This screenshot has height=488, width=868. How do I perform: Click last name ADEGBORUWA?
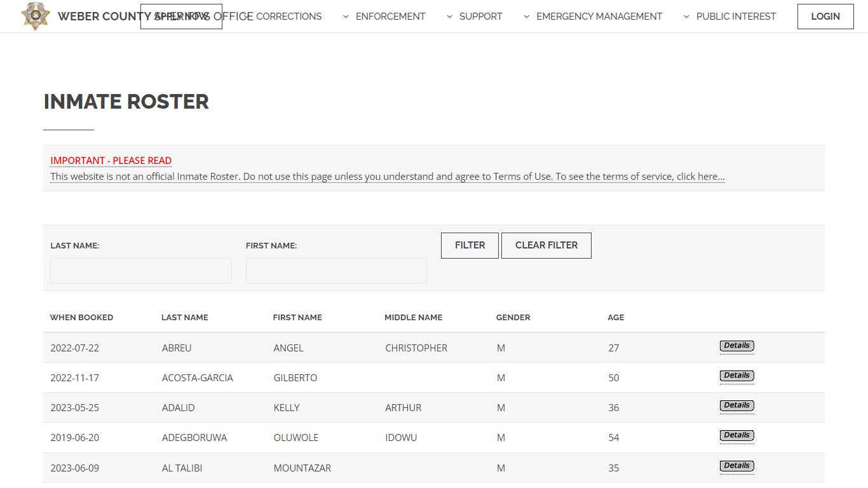(194, 438)
